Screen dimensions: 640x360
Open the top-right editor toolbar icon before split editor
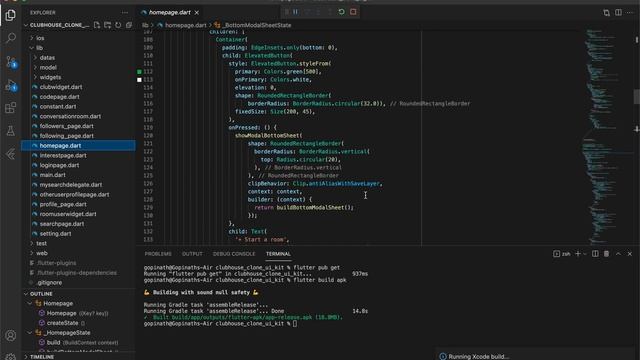point(607,13)
